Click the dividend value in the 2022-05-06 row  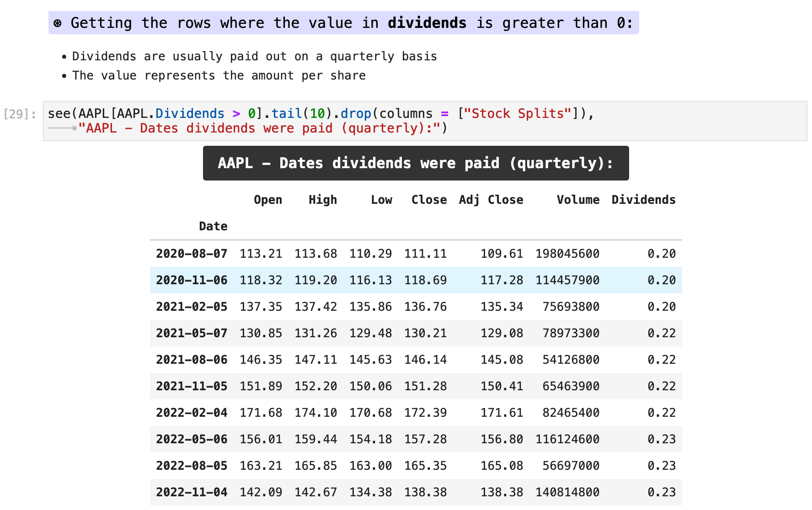tap(662, 439)
